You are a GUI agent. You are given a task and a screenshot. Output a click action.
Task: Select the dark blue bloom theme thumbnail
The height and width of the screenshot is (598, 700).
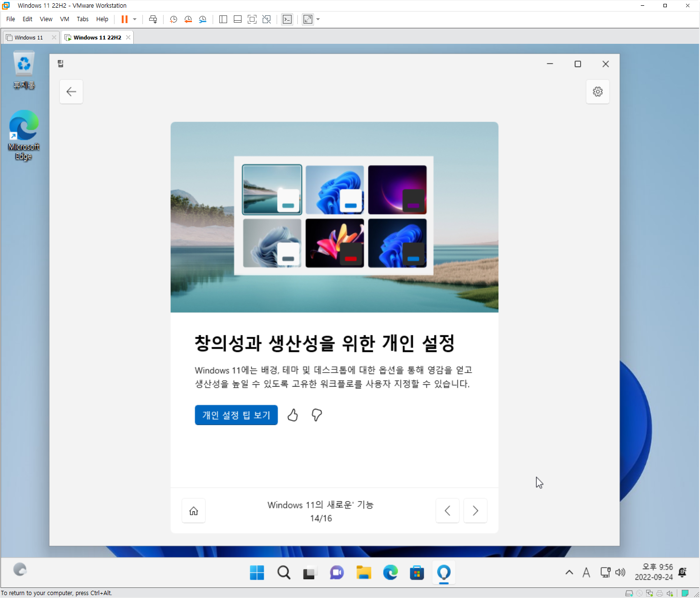click(397, 243)
